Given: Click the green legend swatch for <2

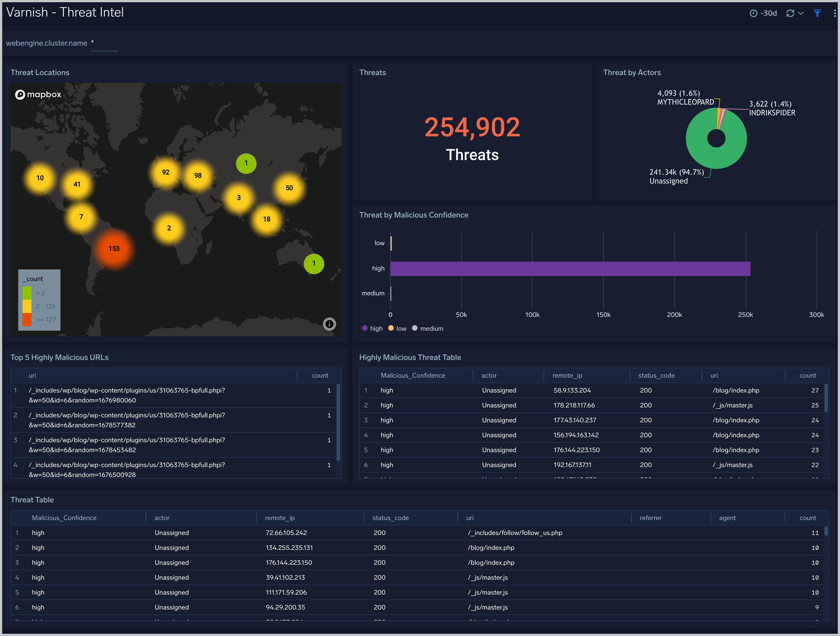Looking at the screenshot, I should tap(27, 293).
